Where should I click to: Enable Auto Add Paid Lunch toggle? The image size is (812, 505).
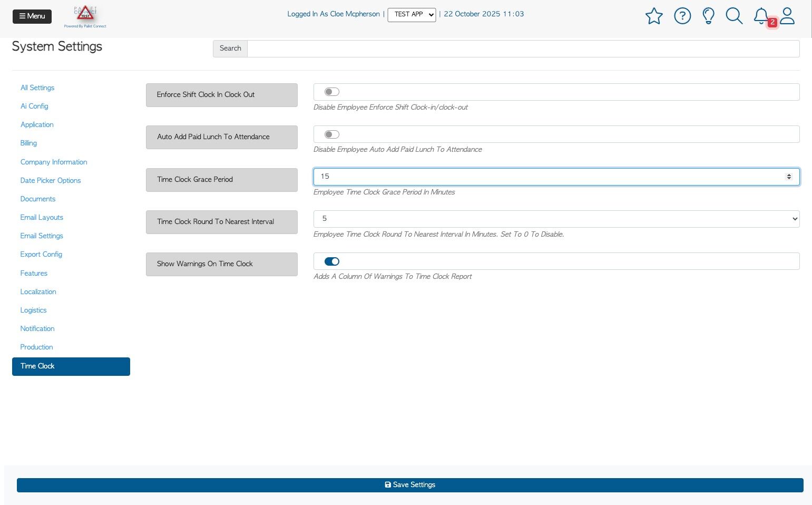coord(332,134)
